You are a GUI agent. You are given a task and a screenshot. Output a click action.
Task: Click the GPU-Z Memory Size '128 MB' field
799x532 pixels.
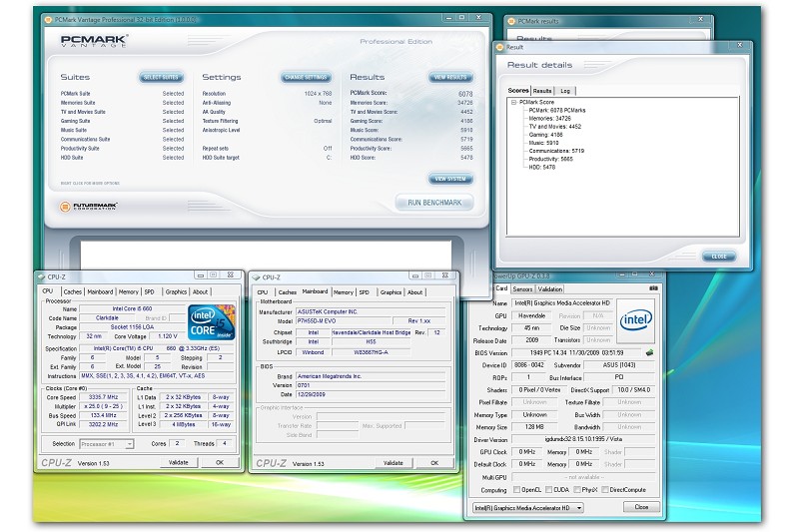pyautogui.click(x=534, y=427)
